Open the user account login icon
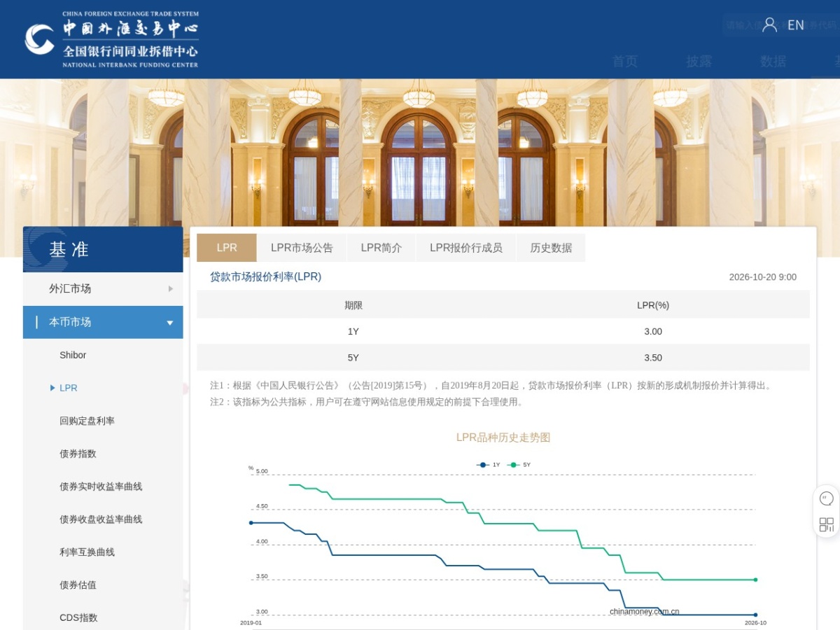Viewport: 840px width, 630px height. [769, 24]
